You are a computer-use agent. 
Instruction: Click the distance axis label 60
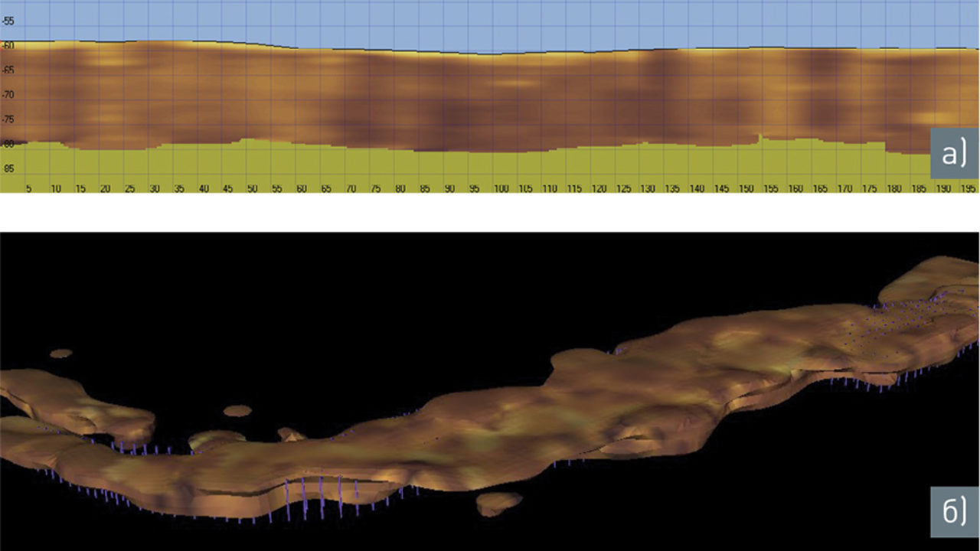[x=301, y=188]
